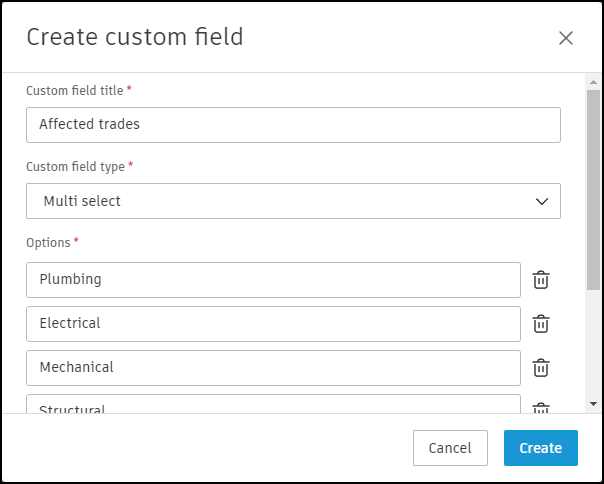604x484 pixels.
Task: Click the Create button
Action: tap(540, 448)
